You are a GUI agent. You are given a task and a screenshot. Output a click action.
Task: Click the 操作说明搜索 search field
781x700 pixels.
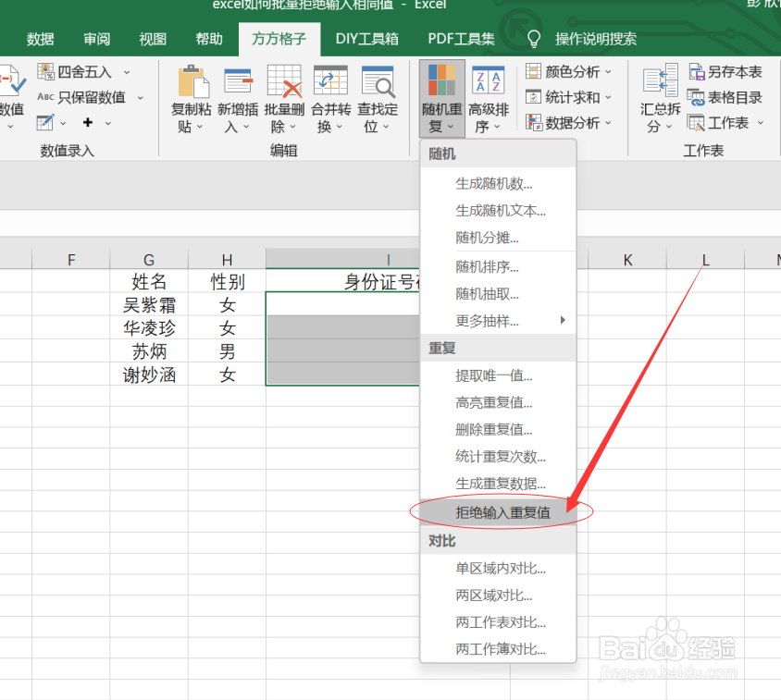pos(596,39)
